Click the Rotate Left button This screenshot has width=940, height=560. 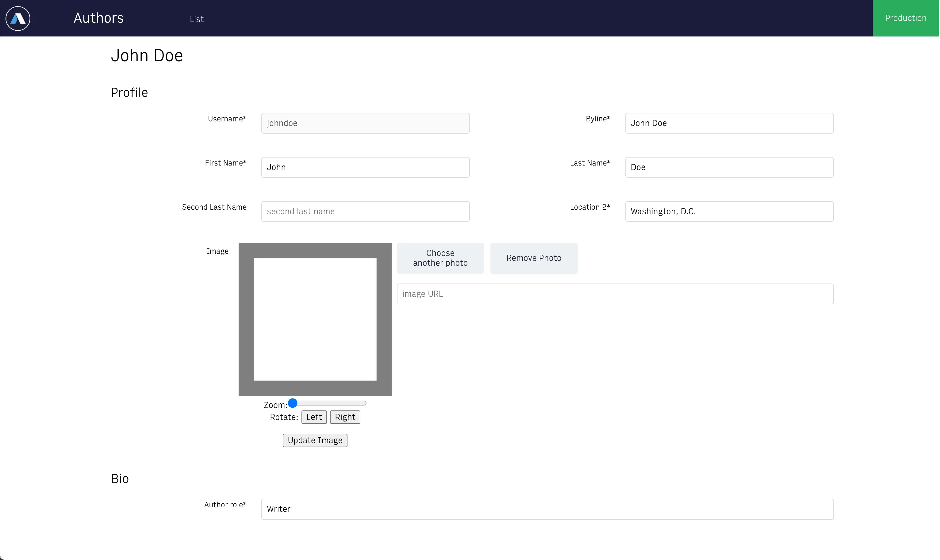tap(314, 417)
